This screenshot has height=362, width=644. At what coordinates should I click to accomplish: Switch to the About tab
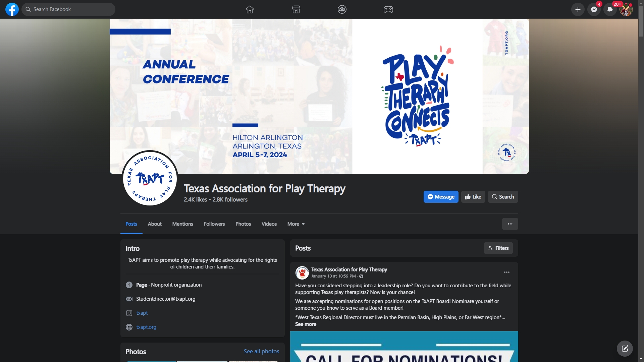click(x=155, y=224)
